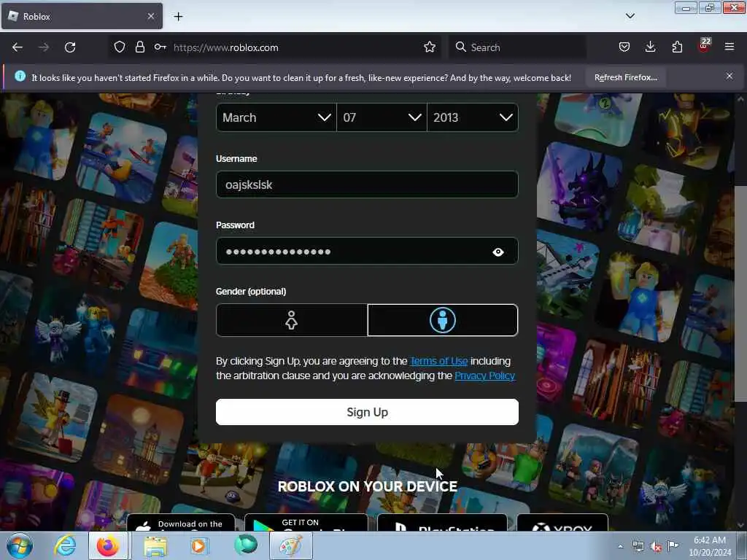
Task: Open the Paint taskbar icon
Action: [x=290, y=545]
